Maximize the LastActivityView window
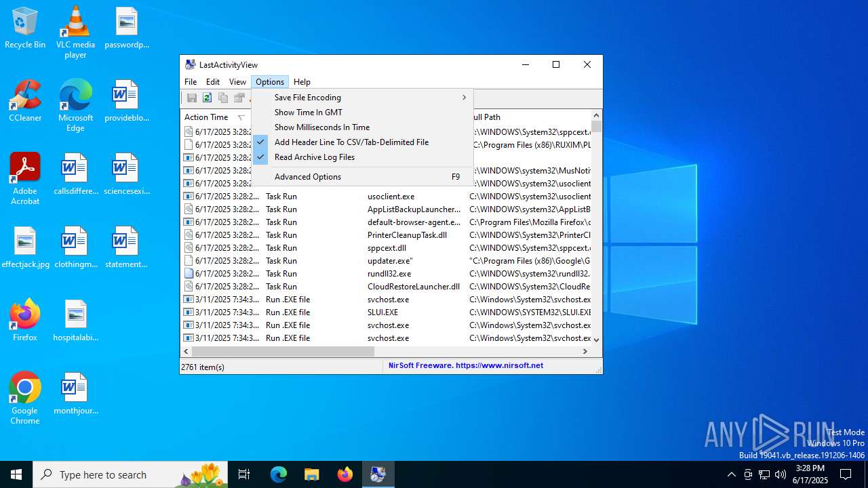The width and height of the screenshot is (868, 488). 556,64
